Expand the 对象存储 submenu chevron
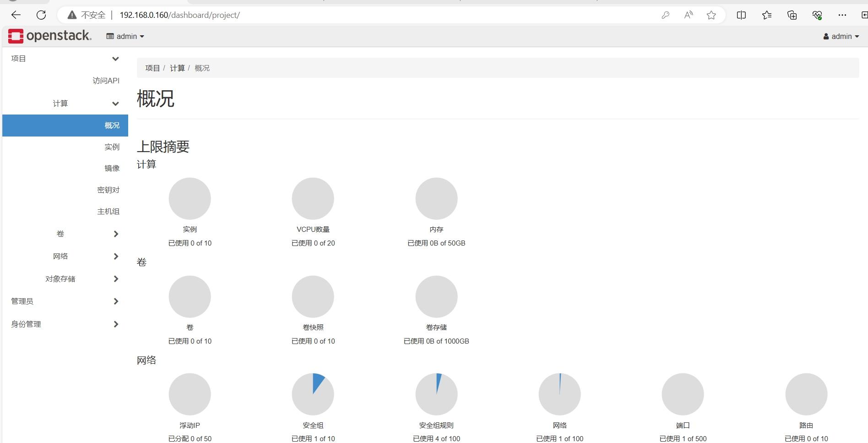Viewport: 868px width, 443px height. pos(116,279)
